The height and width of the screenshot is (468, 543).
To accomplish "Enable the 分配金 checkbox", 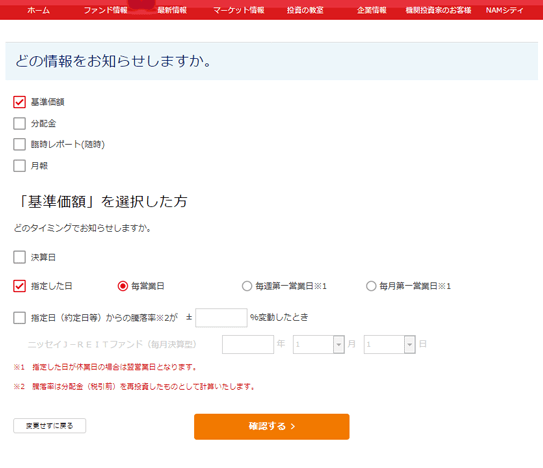I will tap(19, 123).
